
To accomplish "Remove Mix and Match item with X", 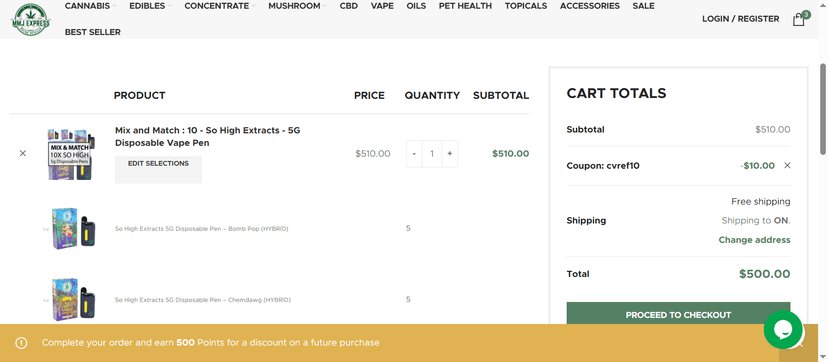I will [23, 154].
